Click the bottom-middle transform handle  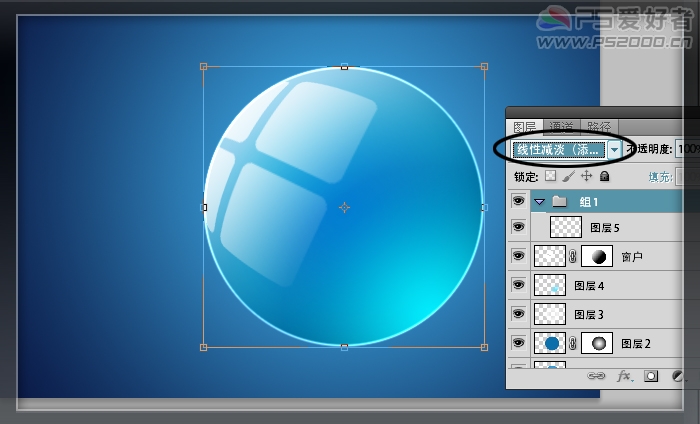click(344, 347)
